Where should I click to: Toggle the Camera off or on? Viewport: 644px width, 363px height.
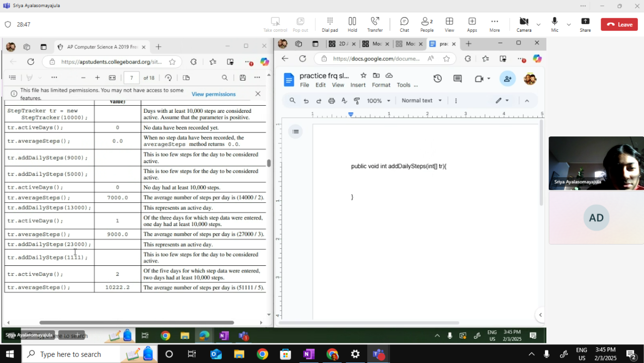524,24
